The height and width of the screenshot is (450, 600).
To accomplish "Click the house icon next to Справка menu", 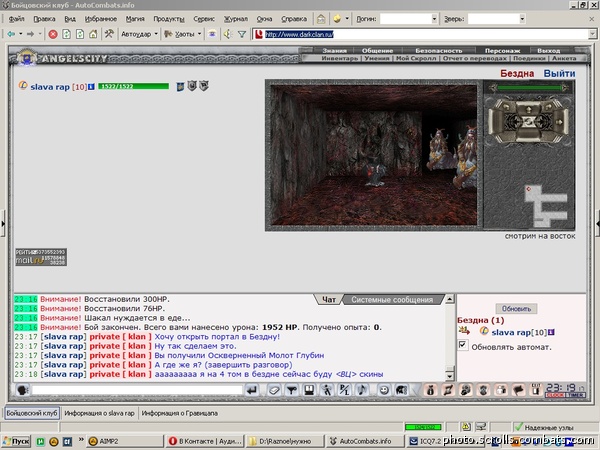I will pyautogui.click(x=321, y=18).
